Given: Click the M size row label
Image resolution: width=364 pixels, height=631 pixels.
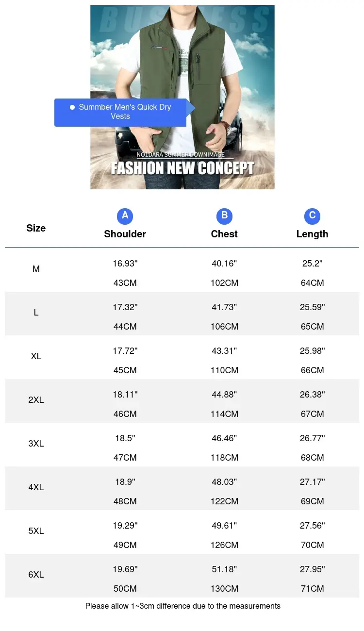Looking at the screenshot, I should coord(36,269).
